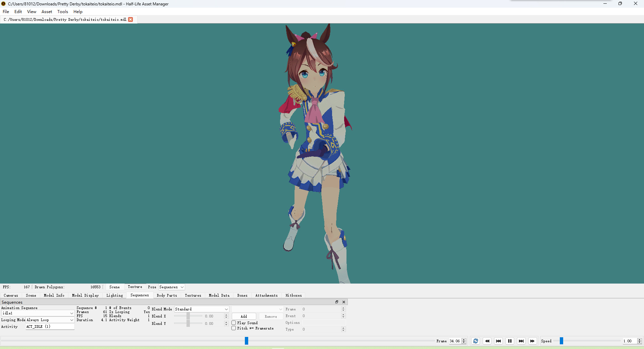The width and height of the screenshot is (644, 349).
Task: Click the Add event button
Action: [x=244, y=316]
